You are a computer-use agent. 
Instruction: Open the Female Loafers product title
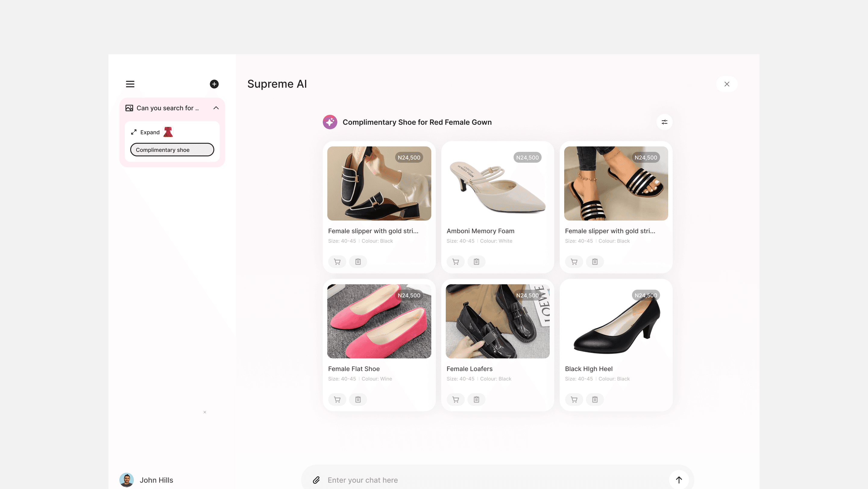click(469, 369)
